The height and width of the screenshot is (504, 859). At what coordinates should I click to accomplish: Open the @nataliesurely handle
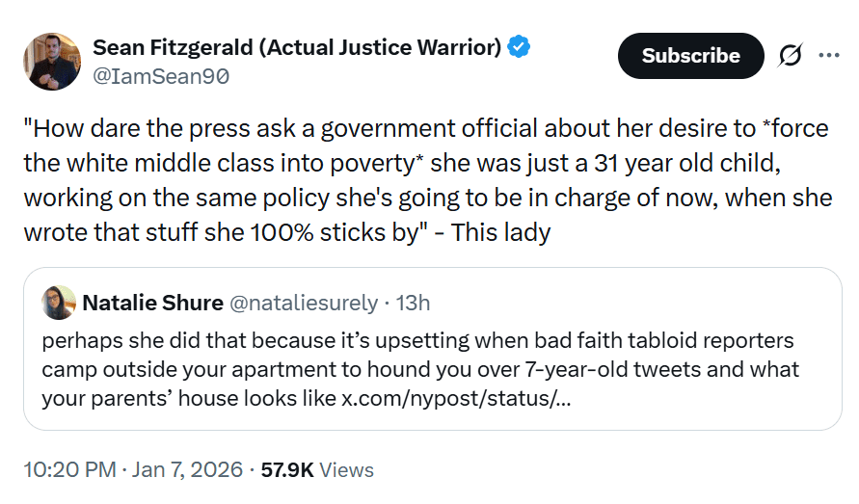pos(302,303)
